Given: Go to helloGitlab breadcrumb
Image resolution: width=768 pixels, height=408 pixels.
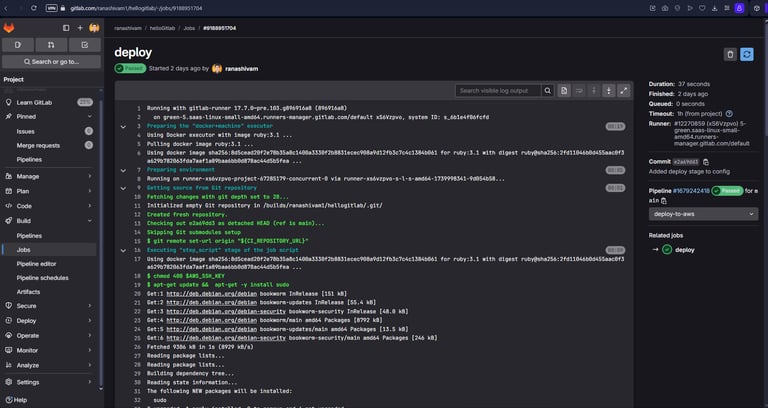Looking at the screenshot, I should (162, 28).
